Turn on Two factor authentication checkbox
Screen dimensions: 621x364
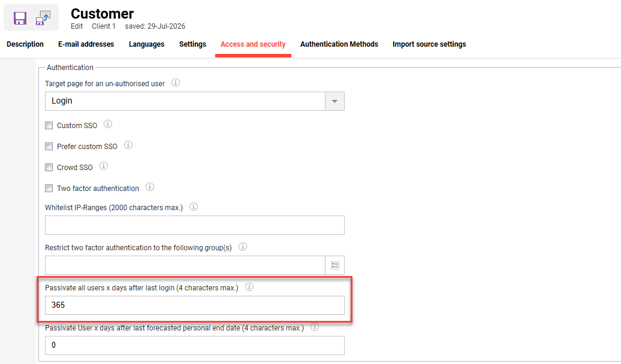tap(49, 189)
